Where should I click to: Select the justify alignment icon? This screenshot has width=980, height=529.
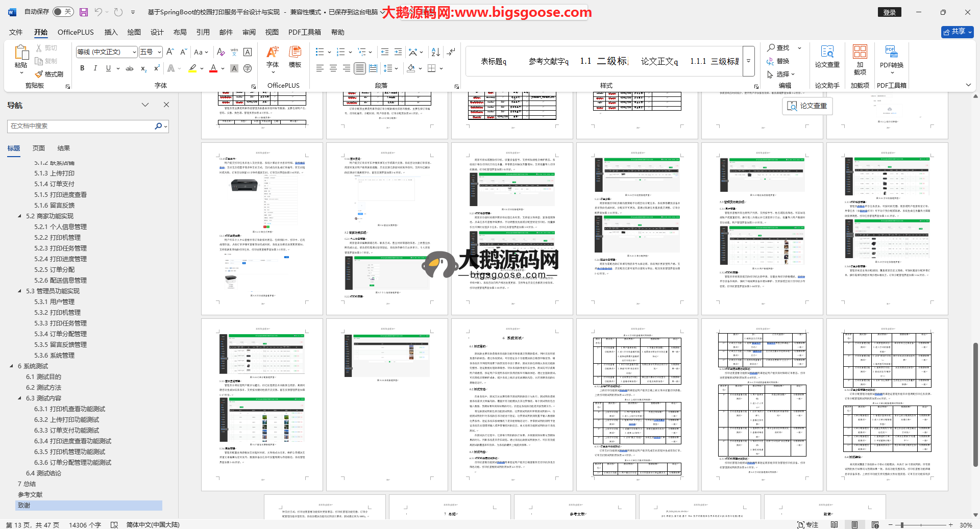(x=360, y=68)
